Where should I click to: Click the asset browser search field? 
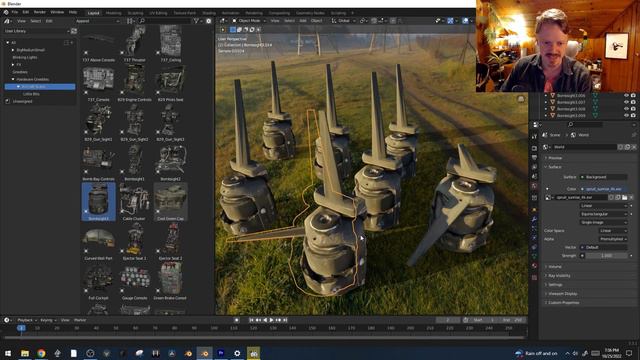164,21
